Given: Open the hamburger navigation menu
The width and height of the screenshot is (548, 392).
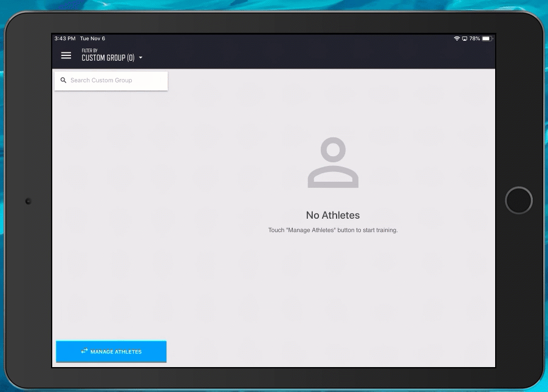Looking at the screenshot, I should [x=66, y=55].
